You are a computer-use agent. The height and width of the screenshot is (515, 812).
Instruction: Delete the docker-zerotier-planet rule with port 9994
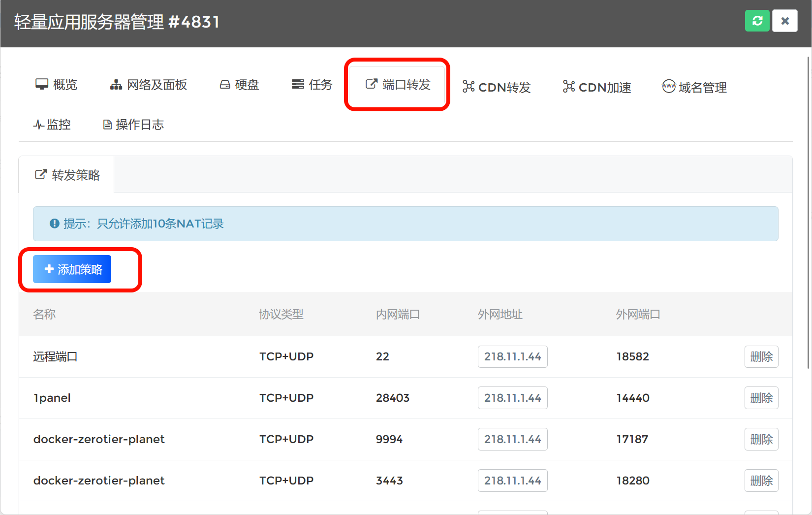[761, 439]
